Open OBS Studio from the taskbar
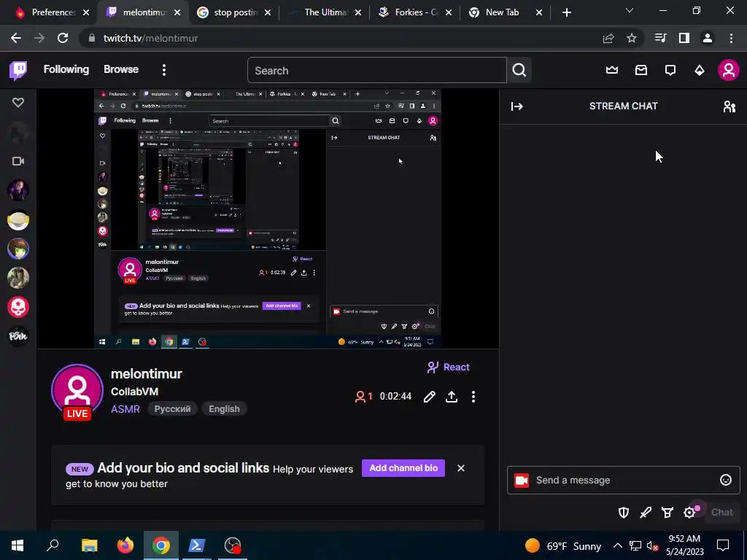Viewport: 747px width, 560px height. pyautogui.click(x=233, y=545)
